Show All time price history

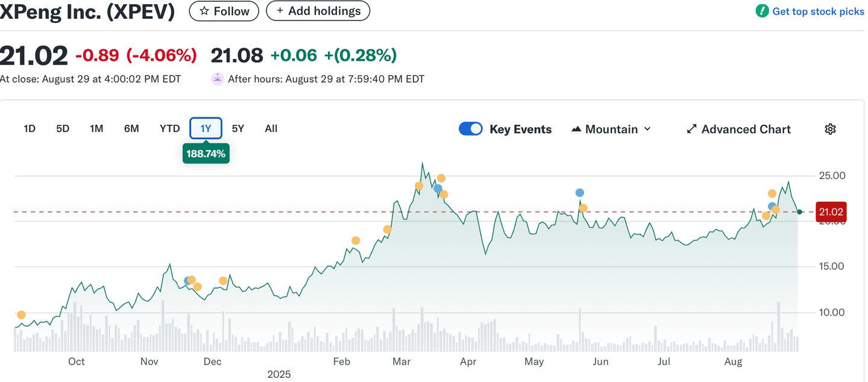[271, 128]
